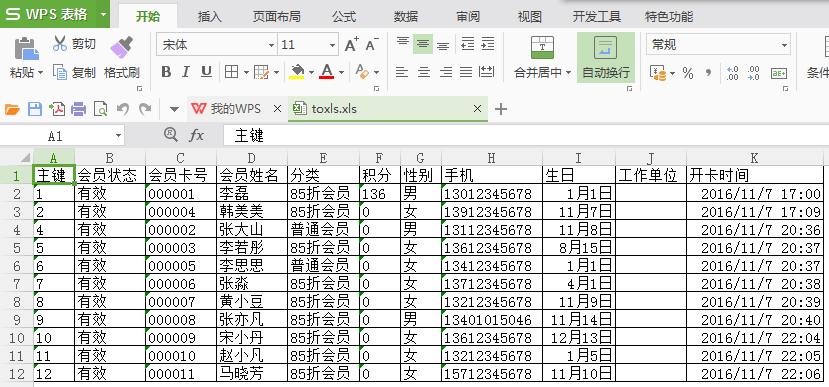Align text right
This screenshot has width=829, height=387.
coord(445,72)
